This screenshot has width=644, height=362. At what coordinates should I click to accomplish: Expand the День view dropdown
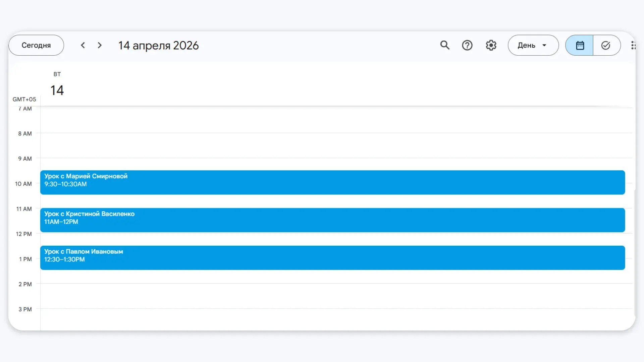click(x=527, y=45)
